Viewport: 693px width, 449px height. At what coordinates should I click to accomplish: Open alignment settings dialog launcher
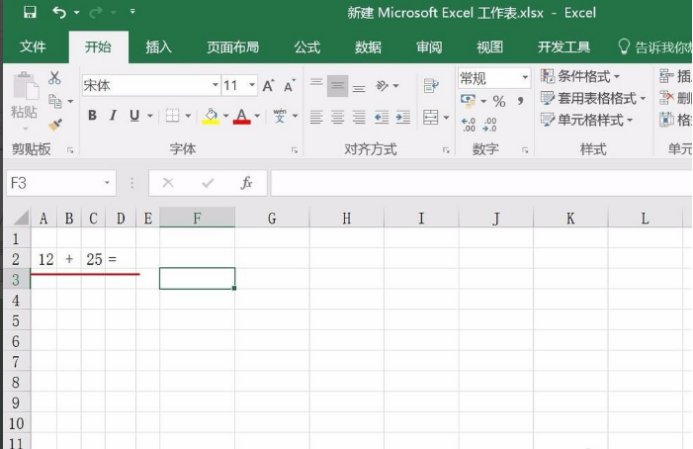[446, 150]
